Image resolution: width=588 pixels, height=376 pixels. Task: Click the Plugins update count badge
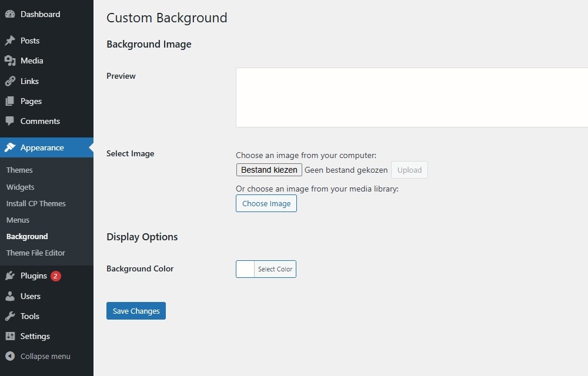(x=55, y=276)
